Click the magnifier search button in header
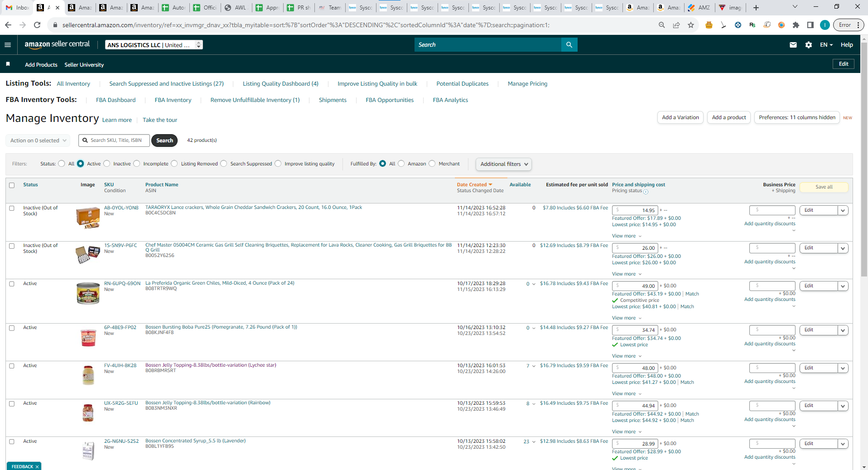 569,45
